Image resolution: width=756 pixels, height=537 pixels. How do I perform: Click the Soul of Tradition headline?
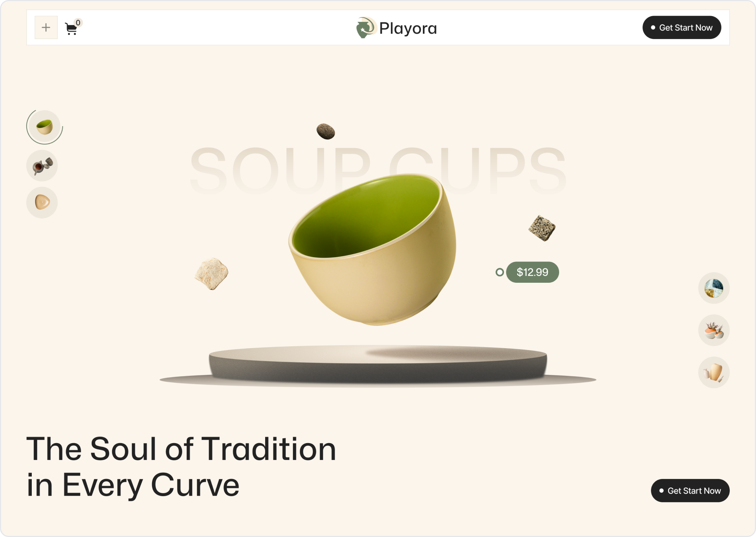(181, 466)
